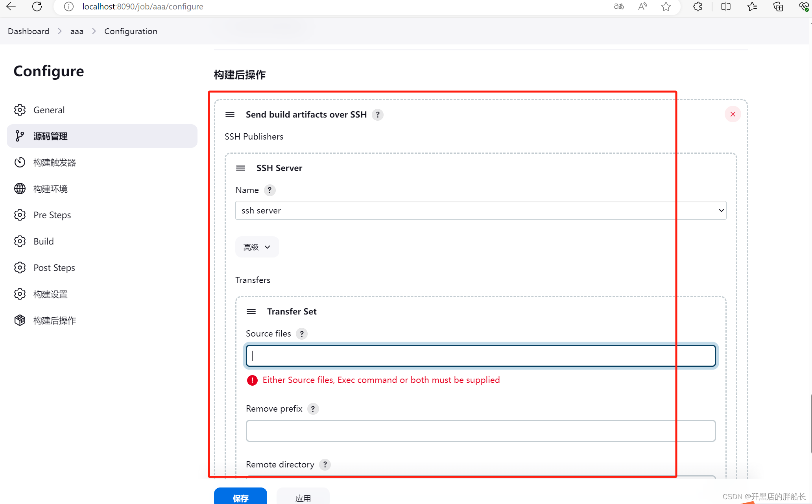The height and width of the screenshot is (504, 812).
Task: Open breadcrumb chevron after aaa
Action: point(94,31)
